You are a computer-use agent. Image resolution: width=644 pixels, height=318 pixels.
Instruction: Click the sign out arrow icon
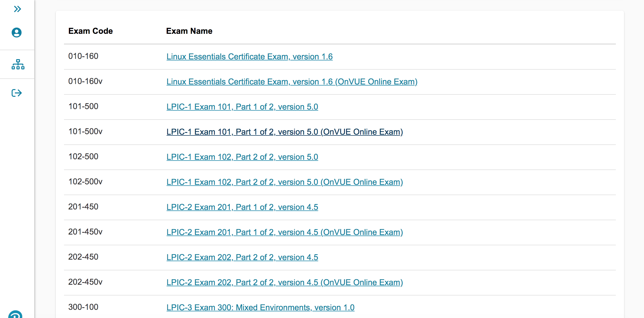[x=17, y=93]
